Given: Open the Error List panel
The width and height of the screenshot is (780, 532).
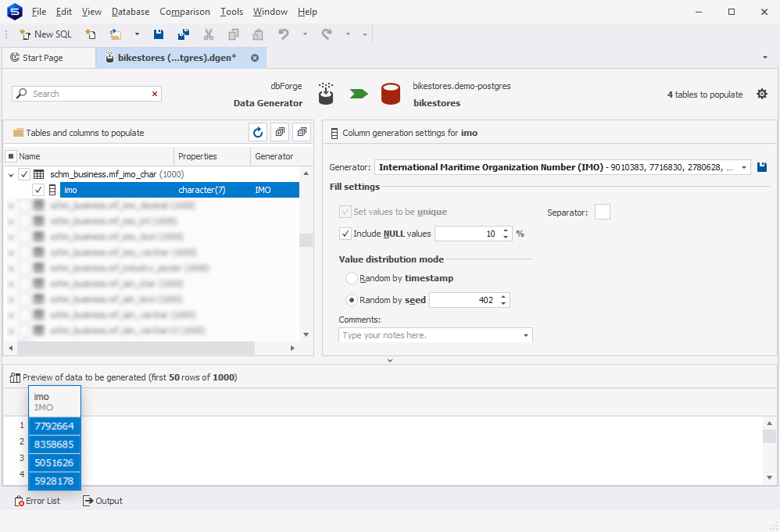Looking at the screenshot, I should point(38,501).
